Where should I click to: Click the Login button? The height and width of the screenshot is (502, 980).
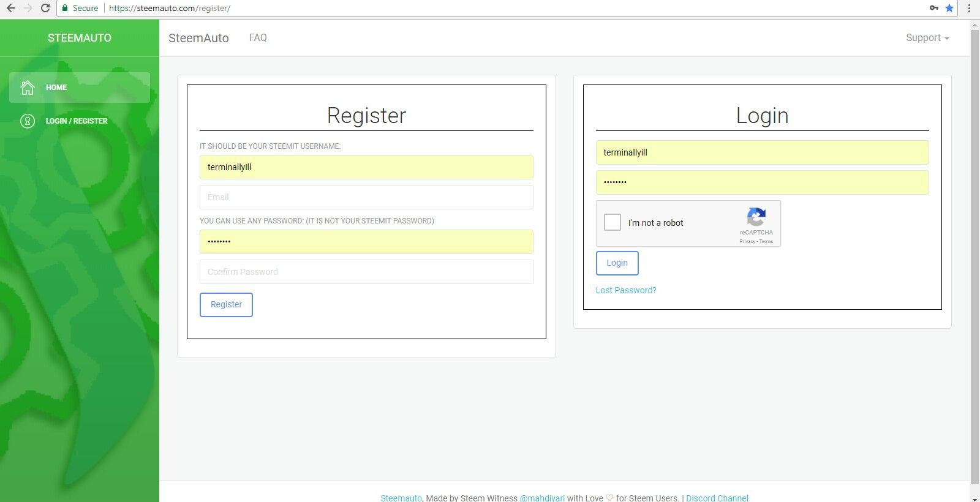pos(617,263)
